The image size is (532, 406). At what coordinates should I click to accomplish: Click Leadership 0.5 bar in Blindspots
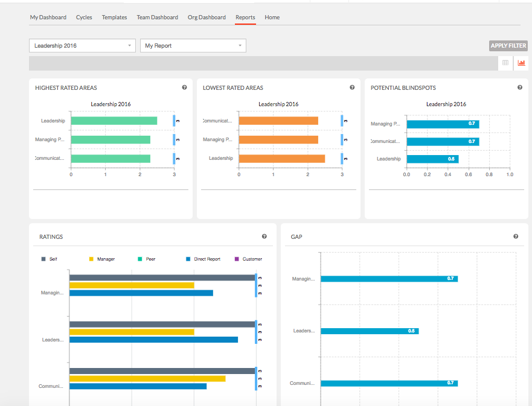pyautogui.click(x=432, y=159)
